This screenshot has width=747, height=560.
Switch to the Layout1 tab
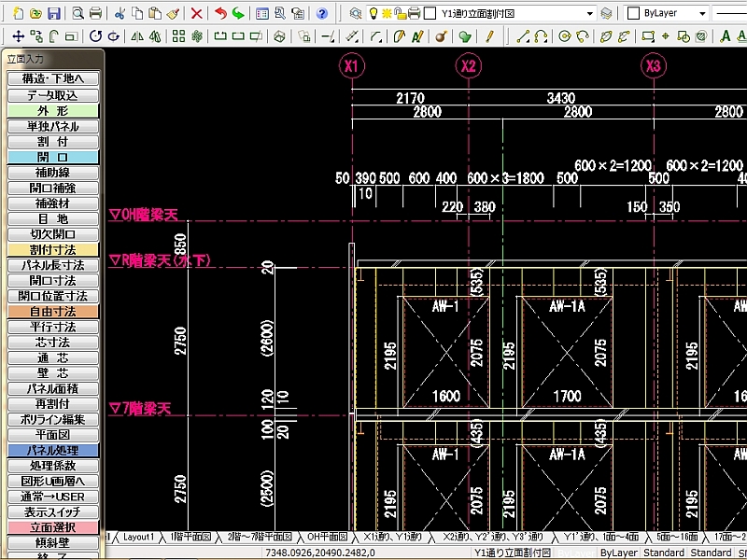click(x=138, y=537)
